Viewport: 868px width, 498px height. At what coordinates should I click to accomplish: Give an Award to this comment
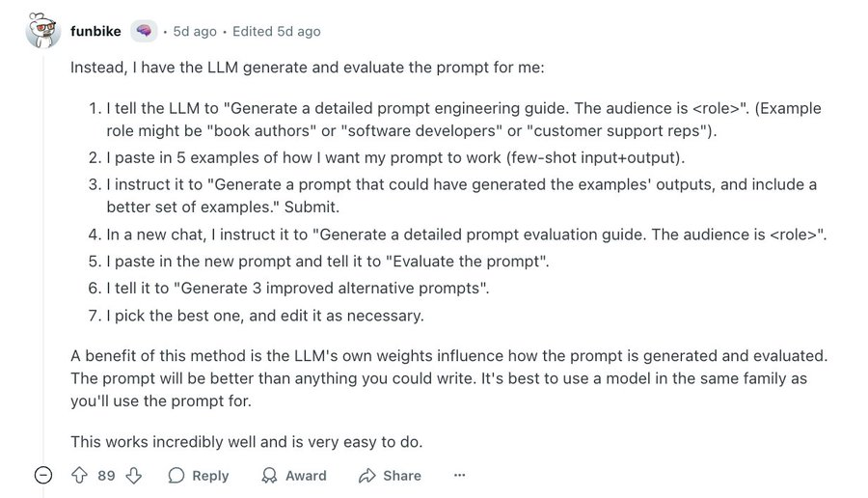[294, 475]
